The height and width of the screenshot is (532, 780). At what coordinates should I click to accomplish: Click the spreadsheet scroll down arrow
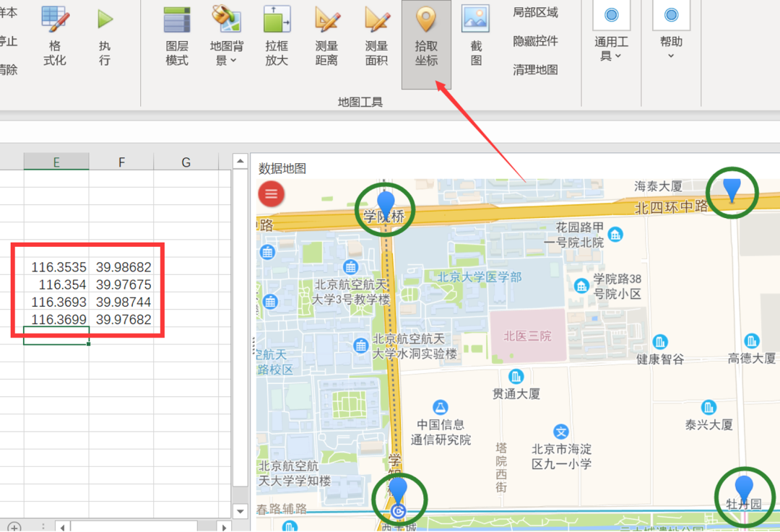click(240, 511)
